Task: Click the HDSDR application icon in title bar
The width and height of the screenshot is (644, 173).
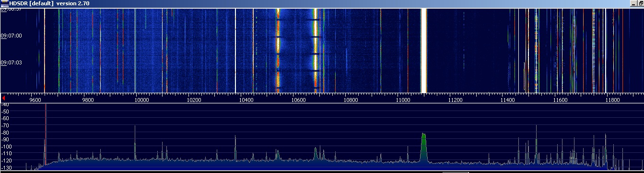Action: pyautogui.click(x=4, y=3)
